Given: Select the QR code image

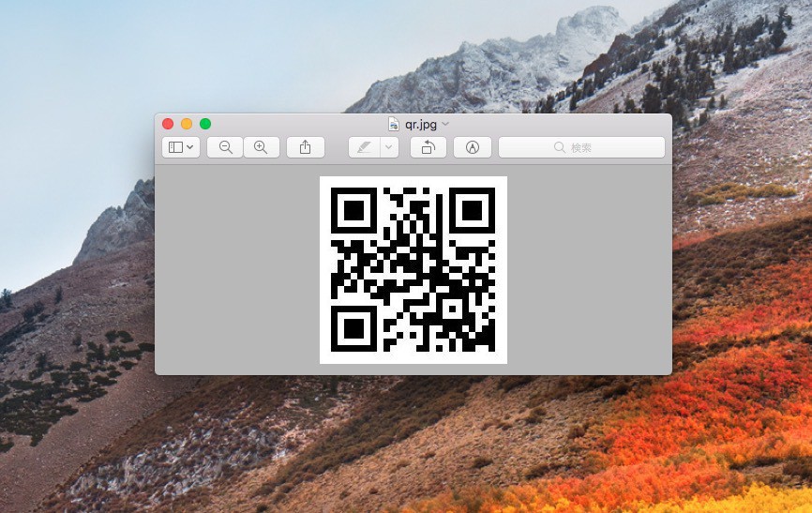Looking at the screenshot, I should (414, 270).
